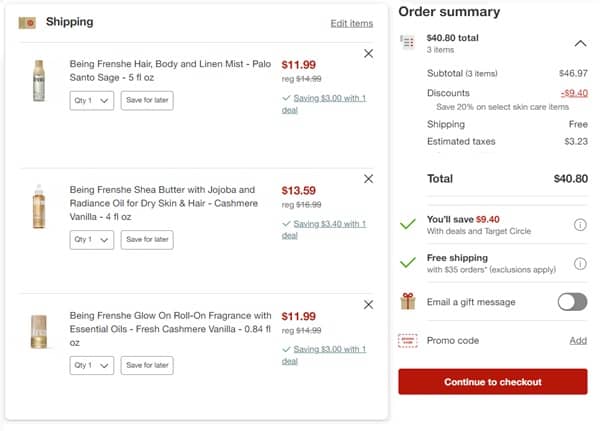Click Continue to checkout button
This screenshot has width=600, height=431.
[x=493, y=382]
